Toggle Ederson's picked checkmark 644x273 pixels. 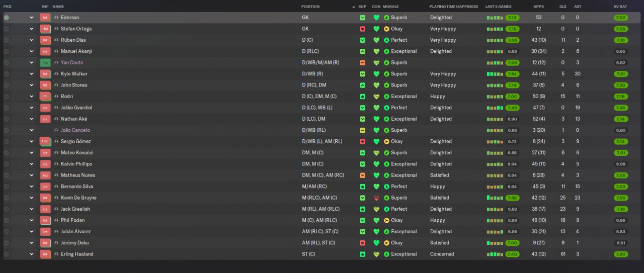7,18
